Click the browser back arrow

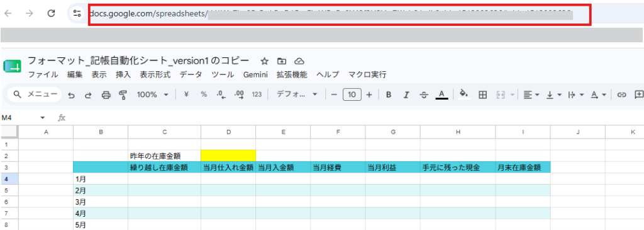(8, 13)
